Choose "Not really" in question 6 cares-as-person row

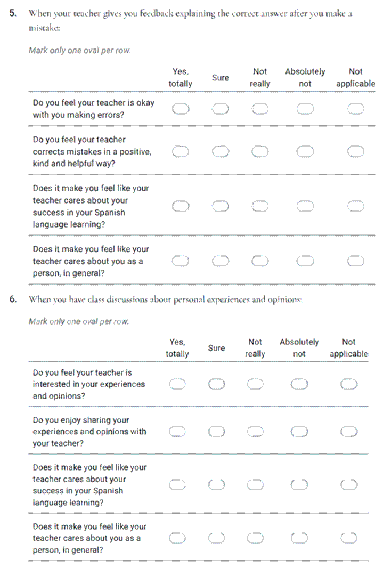(x=256, y=538)
